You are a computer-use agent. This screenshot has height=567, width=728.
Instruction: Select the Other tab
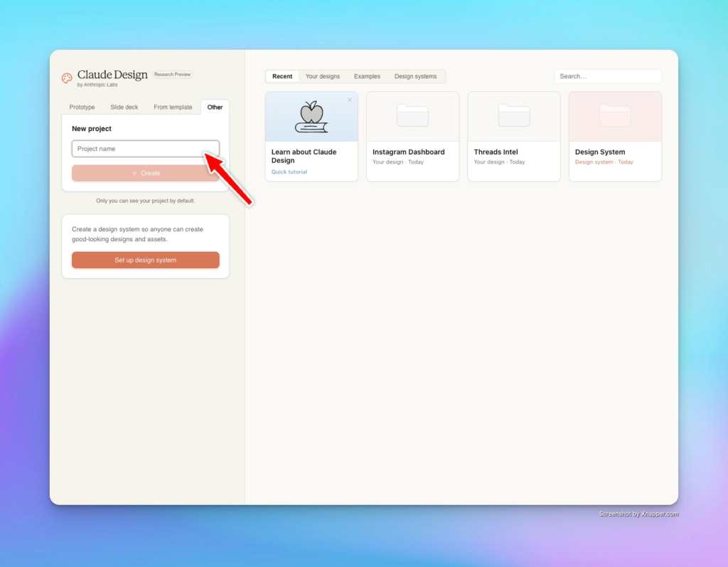(x=215, y=107)
